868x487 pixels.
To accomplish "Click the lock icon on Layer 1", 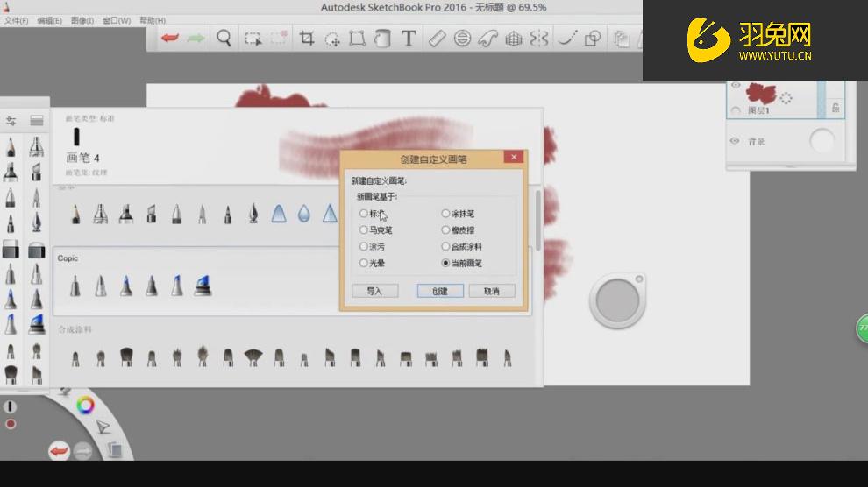I will [836, 107].
